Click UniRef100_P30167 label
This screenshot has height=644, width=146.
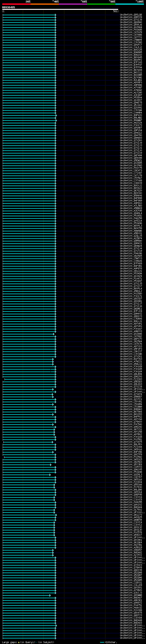[131, 329]
